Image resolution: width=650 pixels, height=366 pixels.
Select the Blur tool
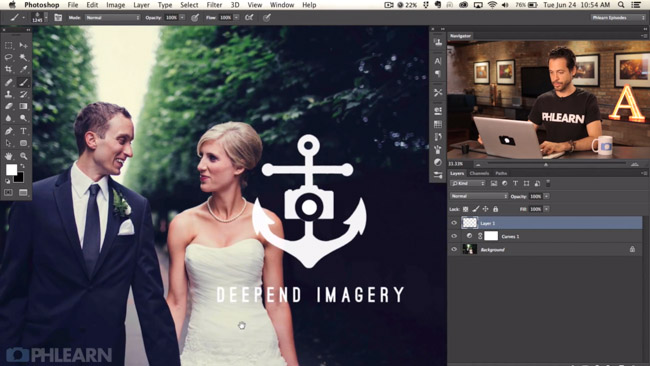[9, 118]
